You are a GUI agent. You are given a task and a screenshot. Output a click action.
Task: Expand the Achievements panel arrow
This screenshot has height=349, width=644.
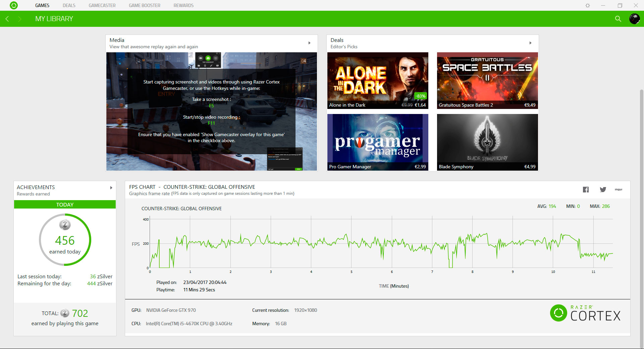click(x=111, y=188)
